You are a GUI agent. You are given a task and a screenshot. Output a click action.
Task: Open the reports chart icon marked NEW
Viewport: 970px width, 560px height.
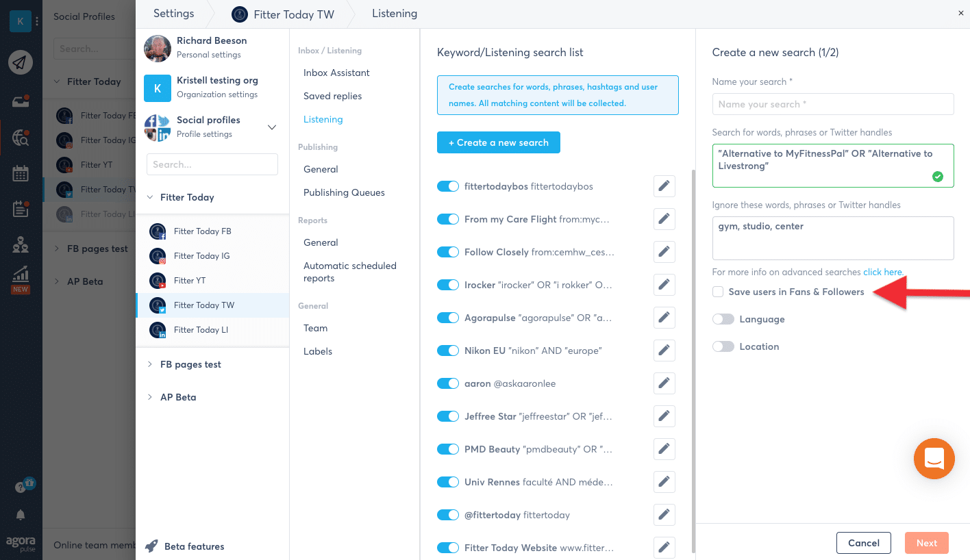pos(21,278)
